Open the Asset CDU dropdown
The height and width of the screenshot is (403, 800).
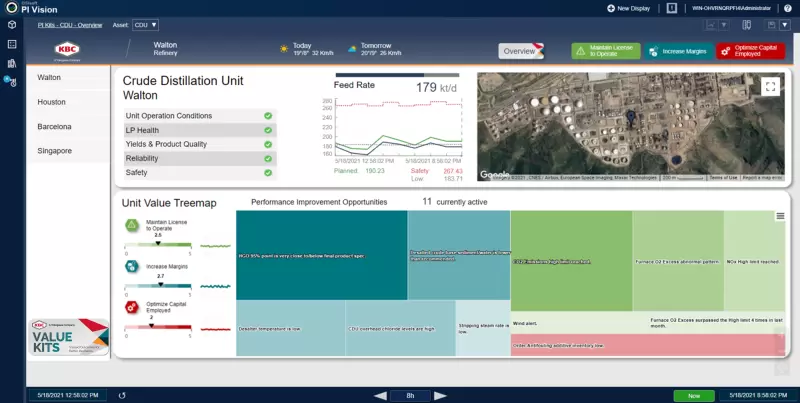coord(145,25)
